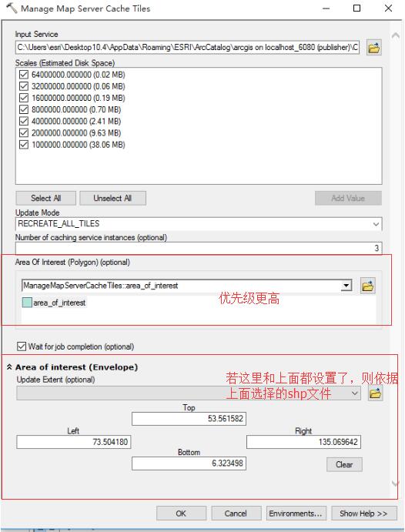Click the Top extent value field
This screenshot has width=405, height=532.
click(189, 419)
